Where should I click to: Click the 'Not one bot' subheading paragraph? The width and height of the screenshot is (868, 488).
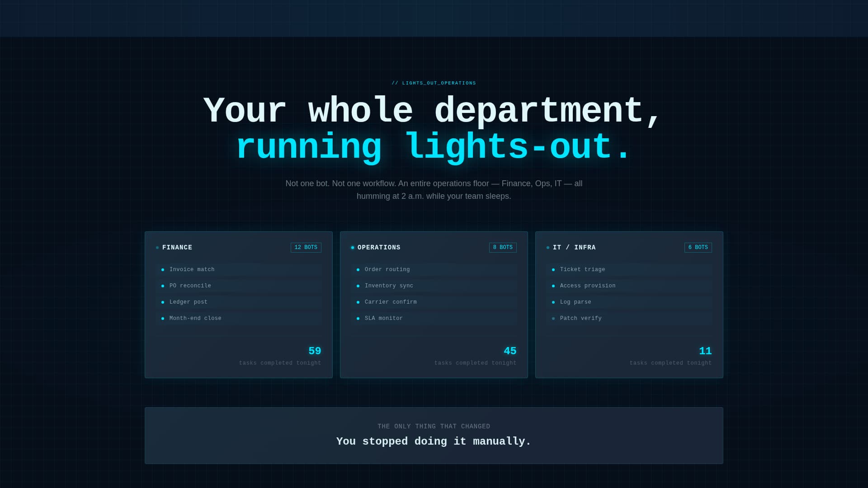click(434, 190)
